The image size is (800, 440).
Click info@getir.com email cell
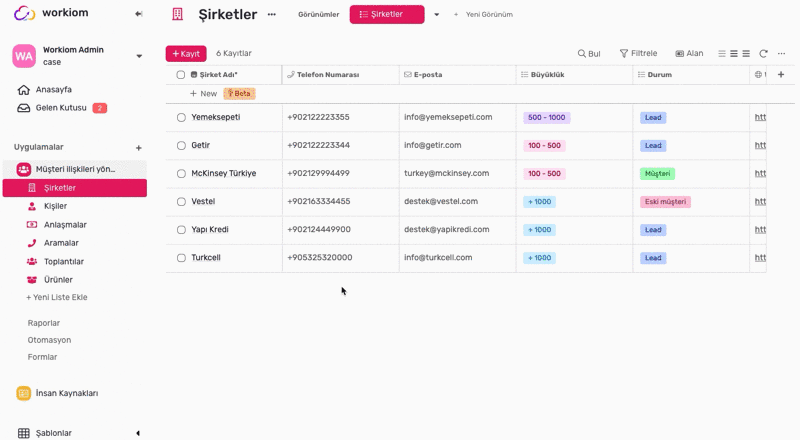point(433,145)
